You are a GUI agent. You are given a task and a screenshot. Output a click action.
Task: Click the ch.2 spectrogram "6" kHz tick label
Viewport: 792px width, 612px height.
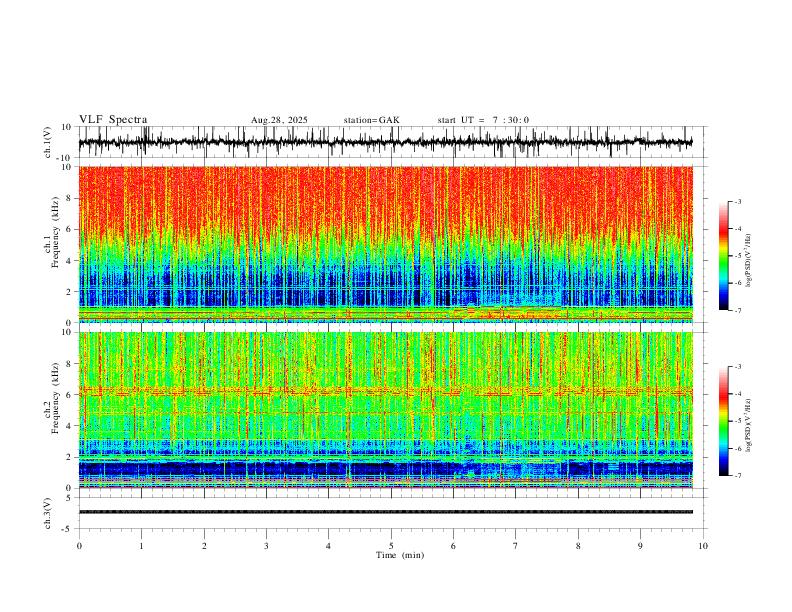tap(70, 395)
